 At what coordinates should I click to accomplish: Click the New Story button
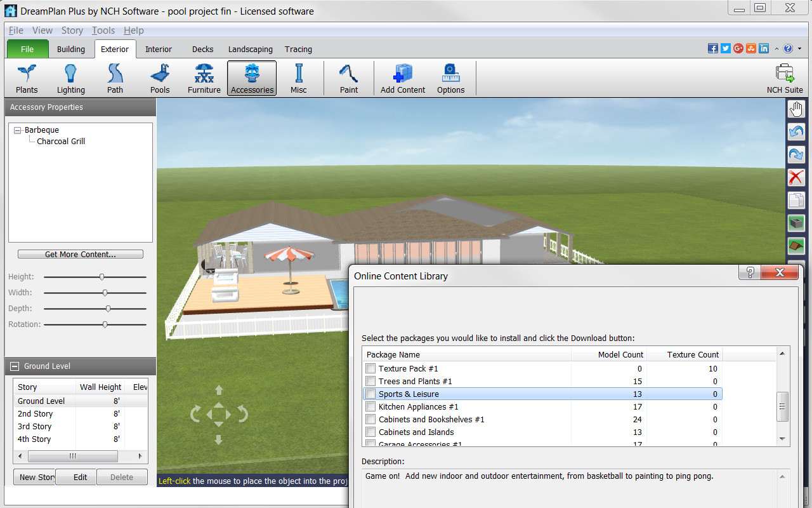[34, 477]
